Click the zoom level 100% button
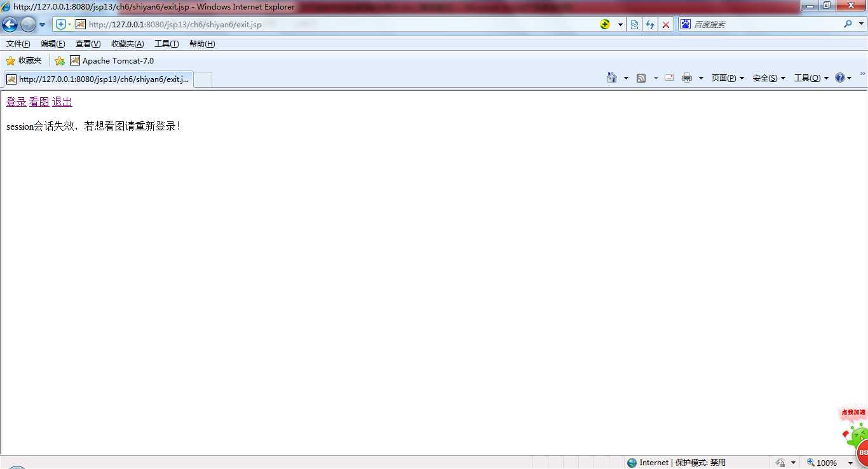The image size is (868, 469). coord(822,463)
